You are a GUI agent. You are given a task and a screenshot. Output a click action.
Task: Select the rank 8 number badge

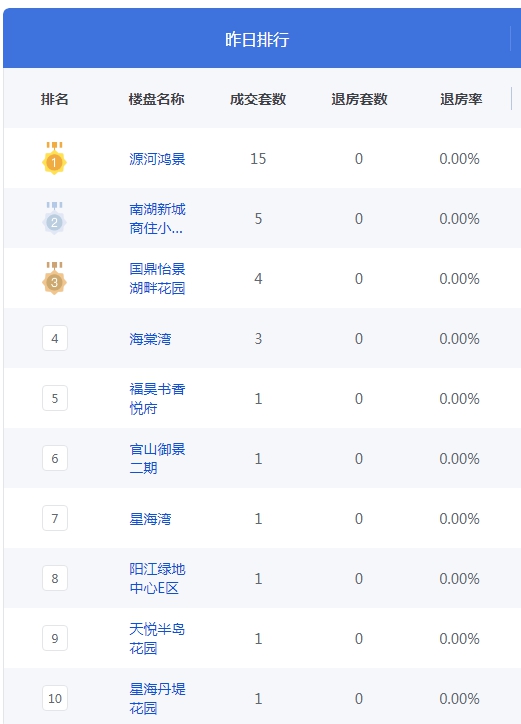[x=55, y=579]
